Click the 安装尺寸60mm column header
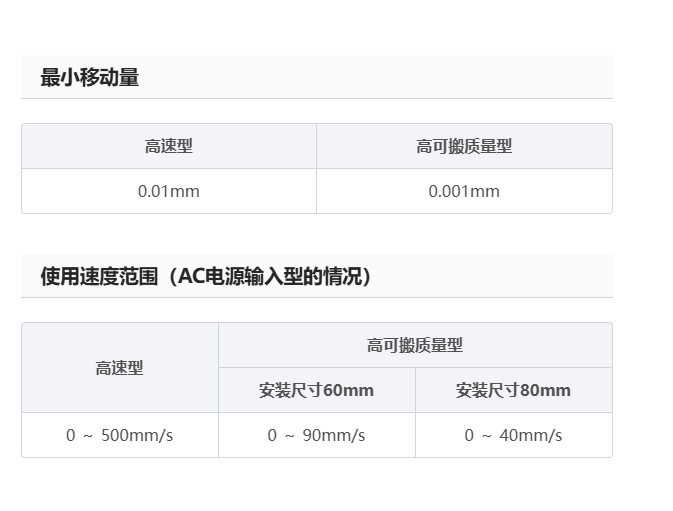673x511 pixels. pyautogui.click(x=317, y=390)
